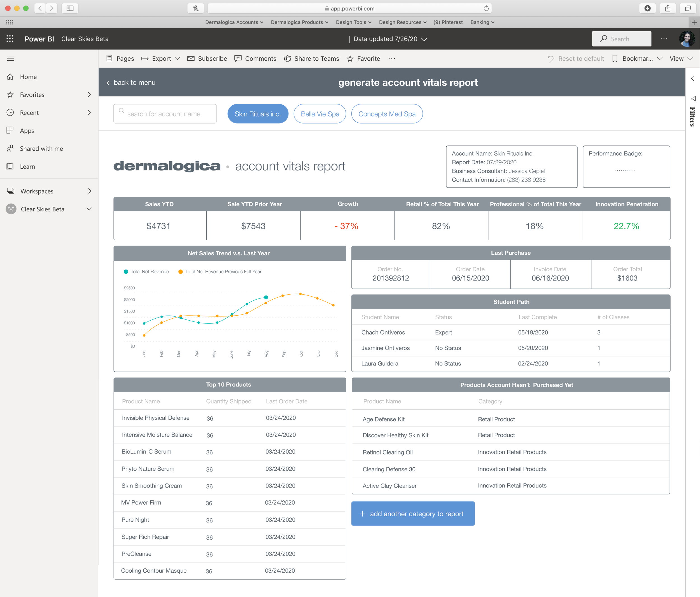700x597 pixels.
Task: Favorite this report with the star icon
Action: [350, 59]
